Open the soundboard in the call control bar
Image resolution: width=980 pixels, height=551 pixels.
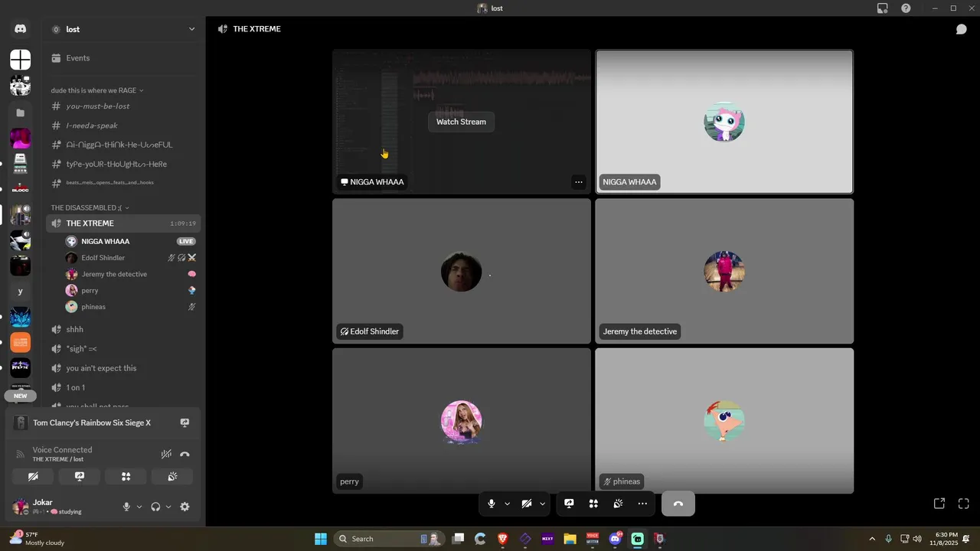618,504
